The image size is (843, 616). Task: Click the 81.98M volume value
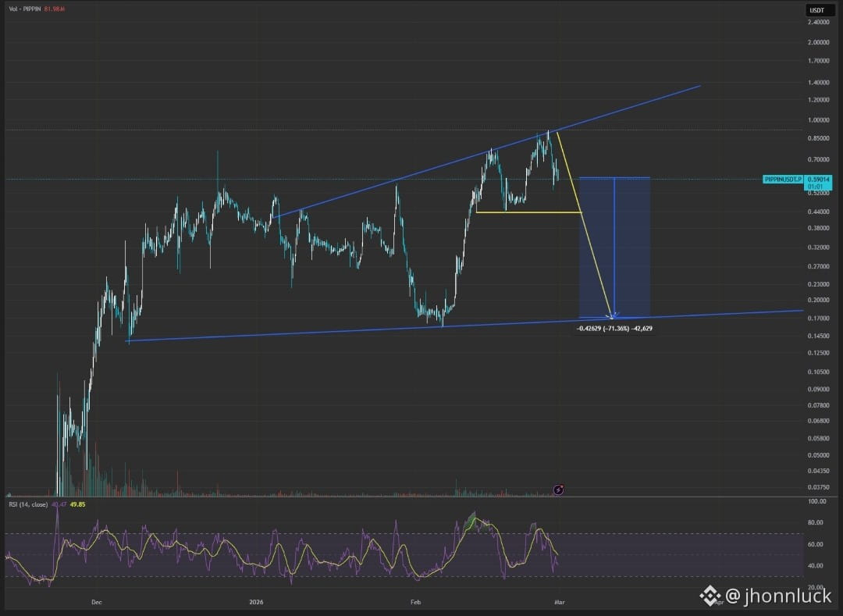click(55, 9)
